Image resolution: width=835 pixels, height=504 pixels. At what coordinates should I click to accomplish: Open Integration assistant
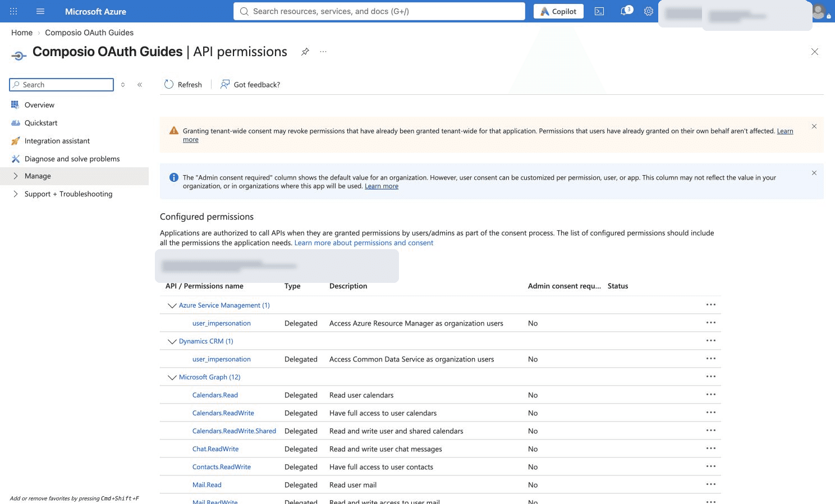pos(57,141)
